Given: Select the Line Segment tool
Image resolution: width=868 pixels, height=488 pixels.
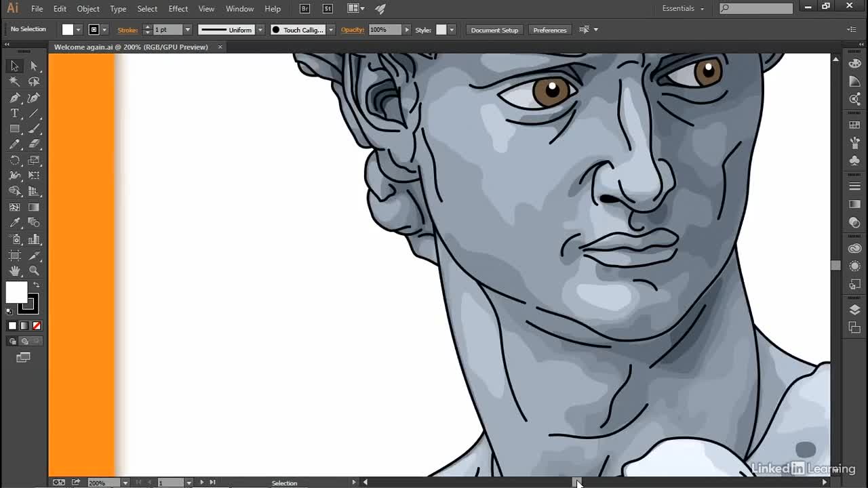Looking at the screenshot, I should [34, 113].
